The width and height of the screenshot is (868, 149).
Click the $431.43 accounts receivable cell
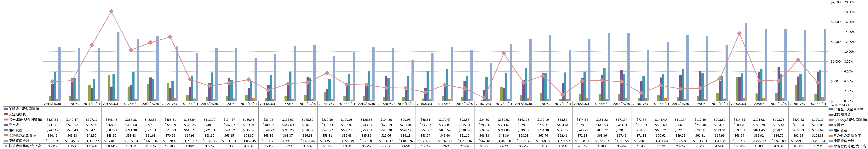(52, 125)
